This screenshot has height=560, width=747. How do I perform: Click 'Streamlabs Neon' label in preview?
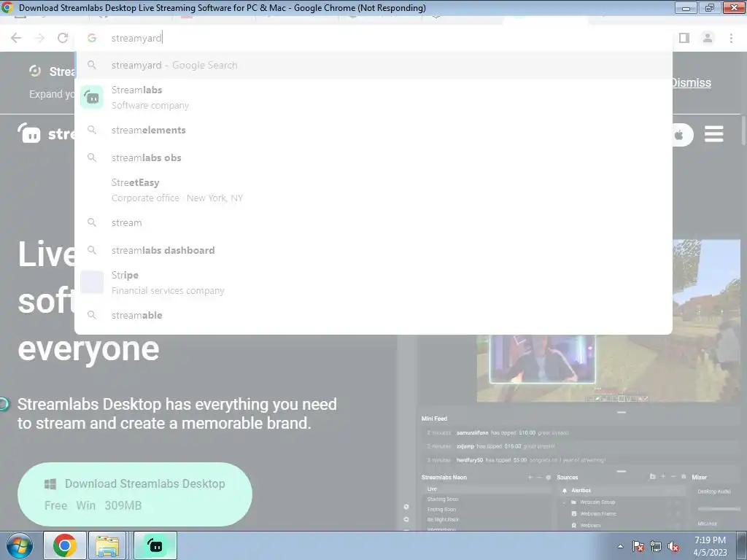444,477
